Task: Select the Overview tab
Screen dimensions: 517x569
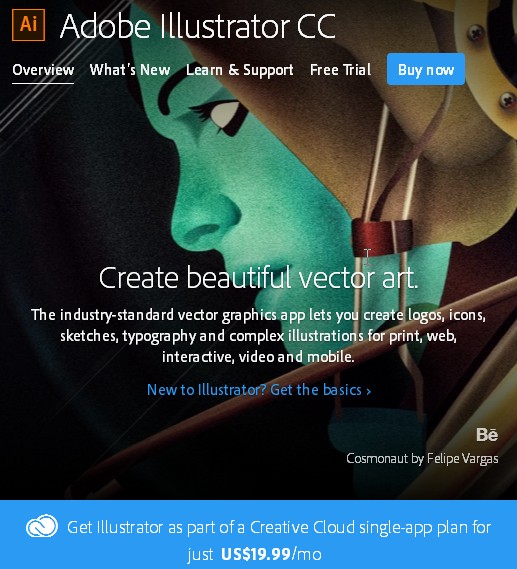Action: [43, 70]
